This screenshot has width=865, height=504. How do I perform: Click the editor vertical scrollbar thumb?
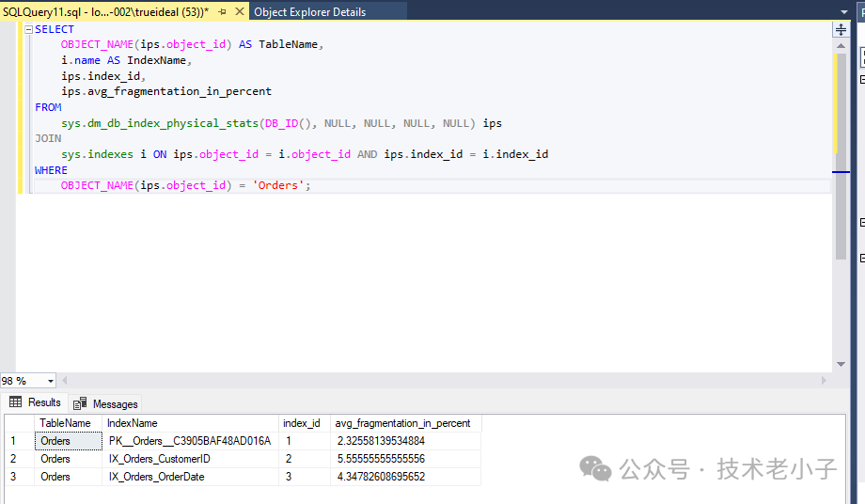coord(841,157)
